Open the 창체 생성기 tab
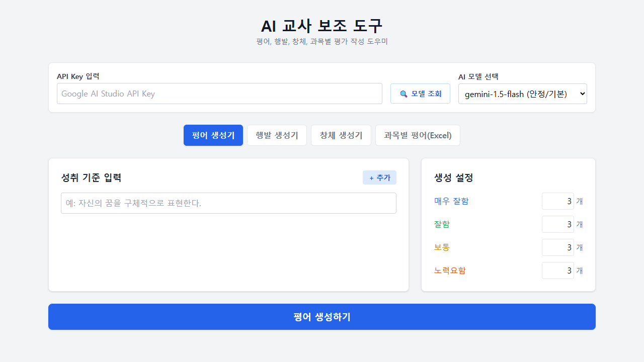This screenshot has width=644, height=362. [341, 135]
